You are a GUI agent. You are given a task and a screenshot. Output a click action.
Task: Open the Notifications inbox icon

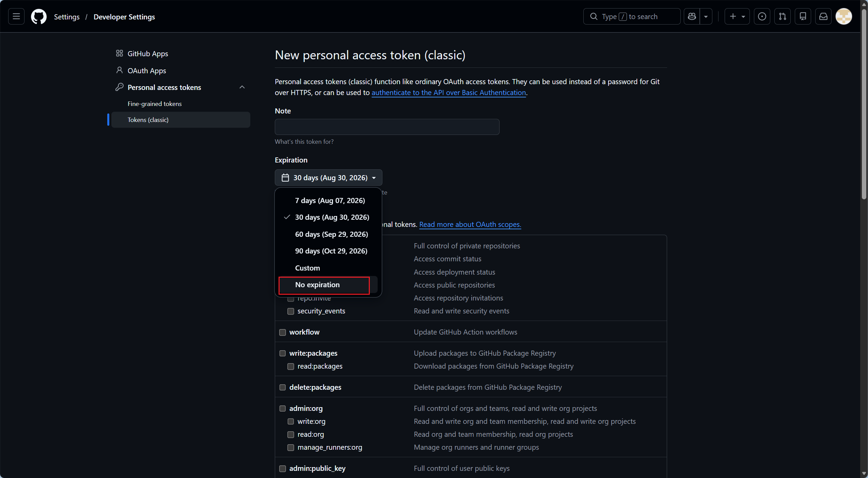click(x=823, y=16)
